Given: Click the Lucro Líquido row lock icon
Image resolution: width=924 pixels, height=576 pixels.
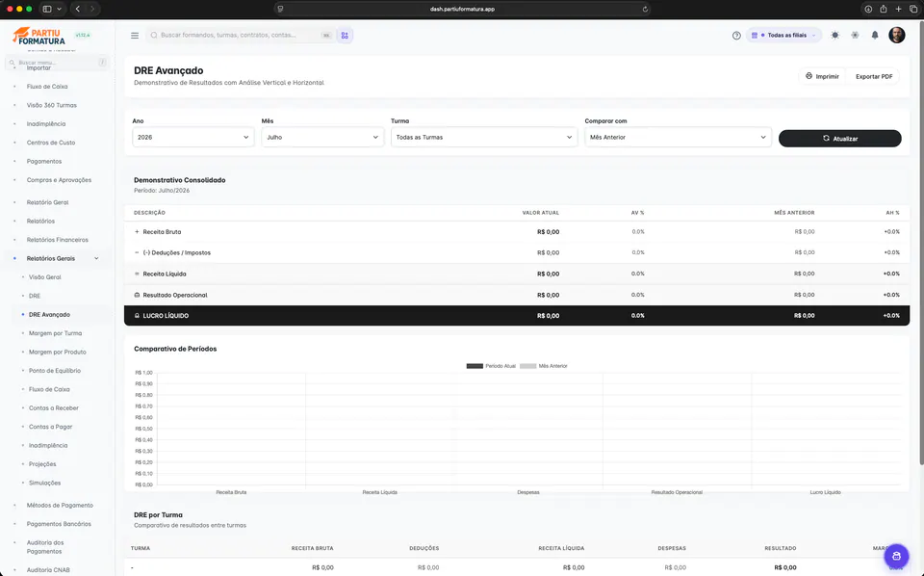Looking at the screenshot, I should 137,316.
